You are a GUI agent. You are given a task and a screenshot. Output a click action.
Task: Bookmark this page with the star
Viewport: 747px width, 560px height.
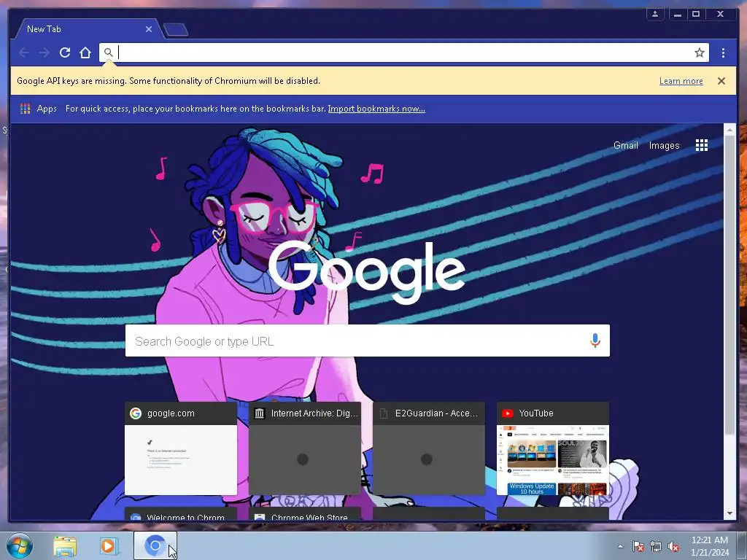tap(699, 52)
